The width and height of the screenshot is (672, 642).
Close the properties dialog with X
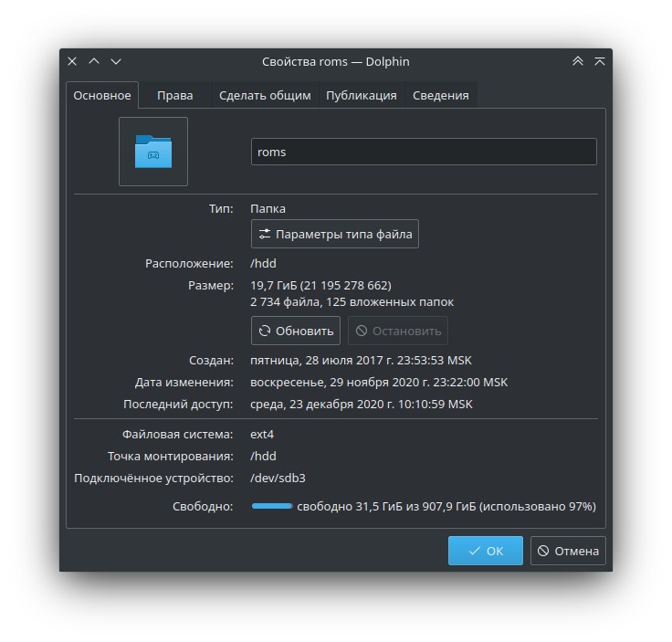pos(72,61)
